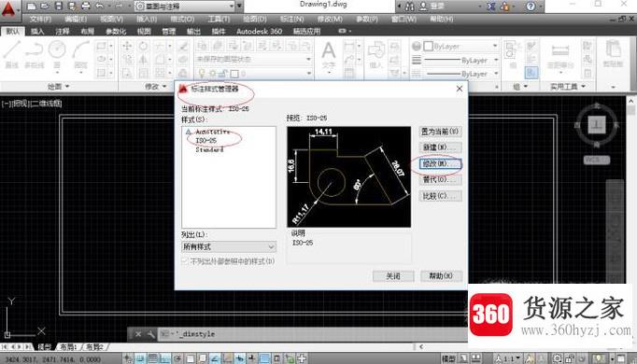The width and height of the screenshot is (637, 364).
Task: Click the Override (替代) button
Action: 440,179
